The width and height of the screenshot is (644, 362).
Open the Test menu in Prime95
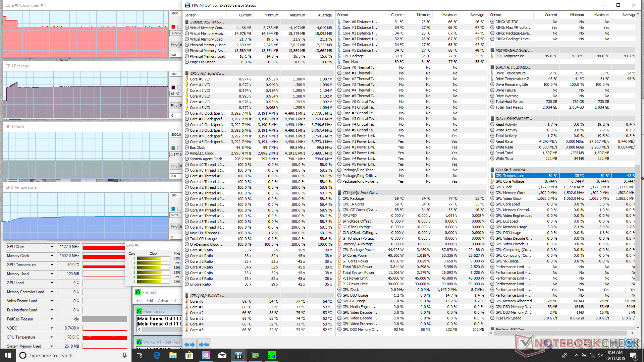(x=139, y=301)
